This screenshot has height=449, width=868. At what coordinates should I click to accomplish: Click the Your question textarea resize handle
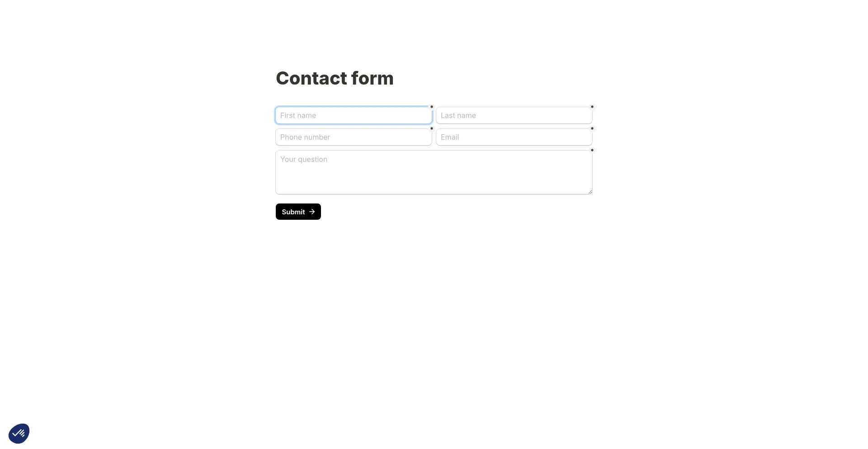[x=590, y=192]
